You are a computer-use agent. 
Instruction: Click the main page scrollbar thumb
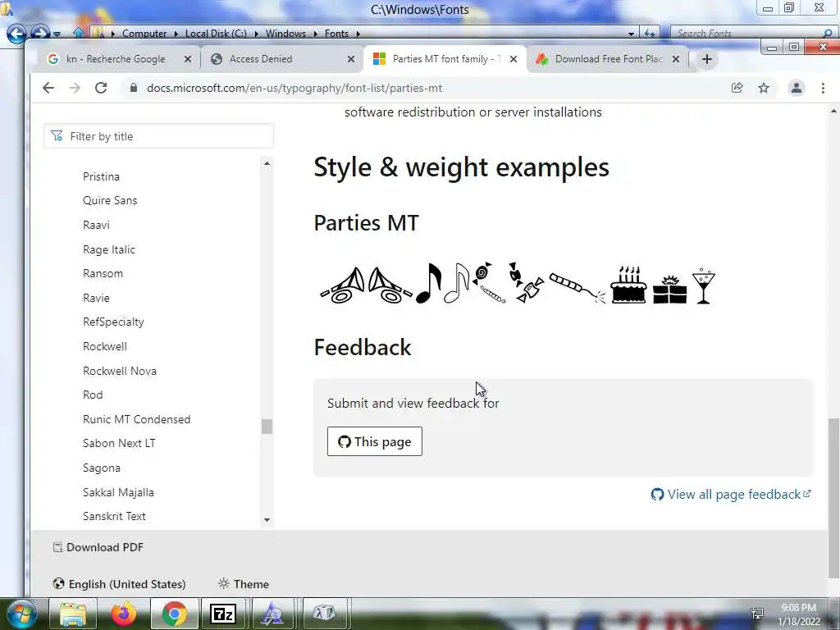coord(833,500)
